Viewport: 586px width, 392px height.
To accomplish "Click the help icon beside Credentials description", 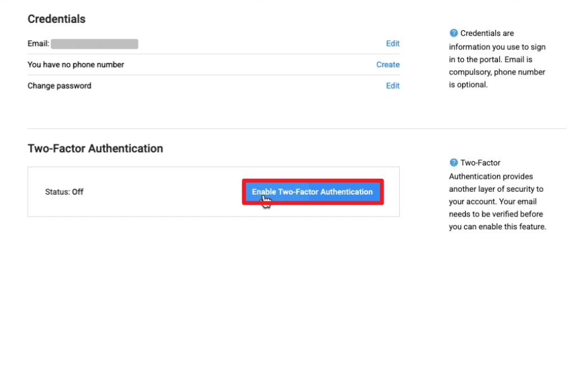I will (454, 33).
